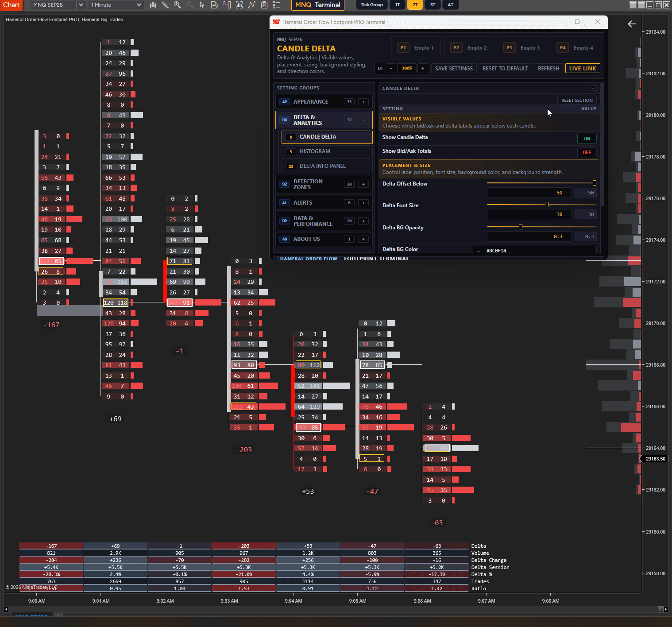Click the Delta BG Color hex field
Screen dimensions: 672x627
pyautogui.click(x=535, y=251)
